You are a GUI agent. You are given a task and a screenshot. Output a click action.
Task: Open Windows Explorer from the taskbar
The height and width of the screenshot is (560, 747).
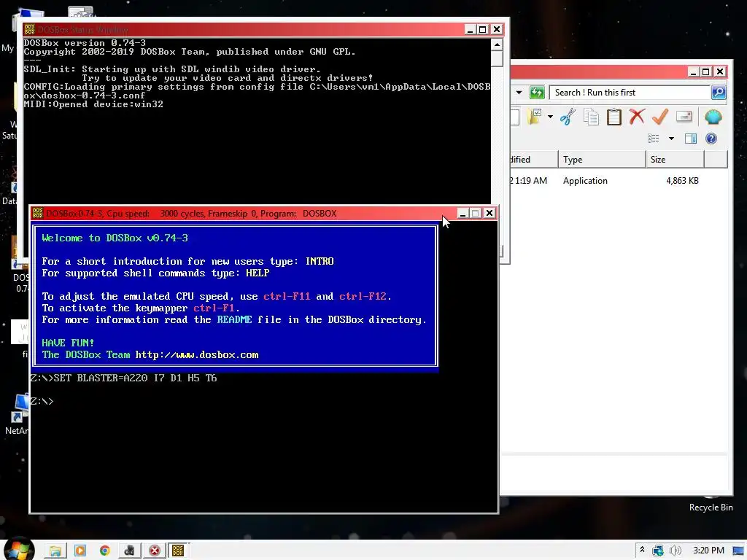55,551
